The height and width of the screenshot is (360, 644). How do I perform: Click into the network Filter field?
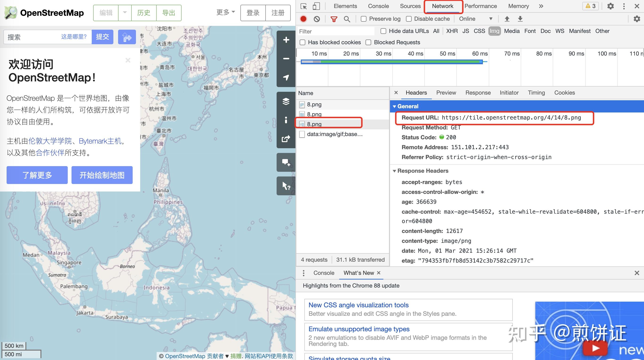point(335,32)
